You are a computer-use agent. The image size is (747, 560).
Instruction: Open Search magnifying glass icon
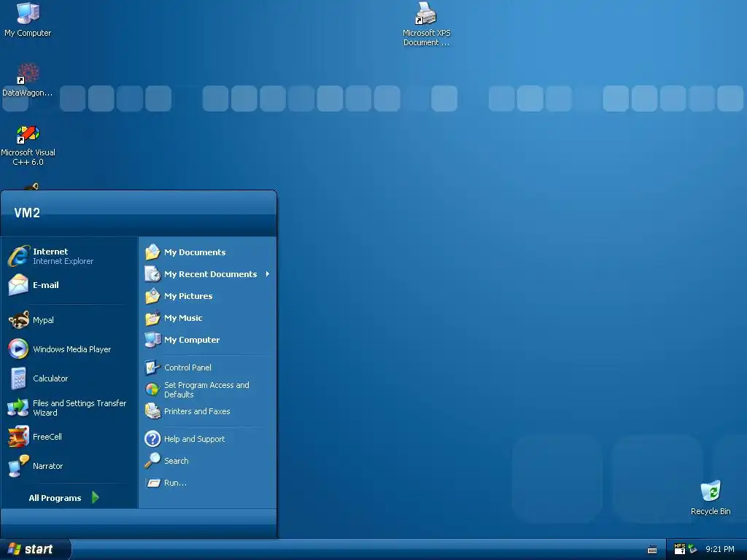(152, 461)
